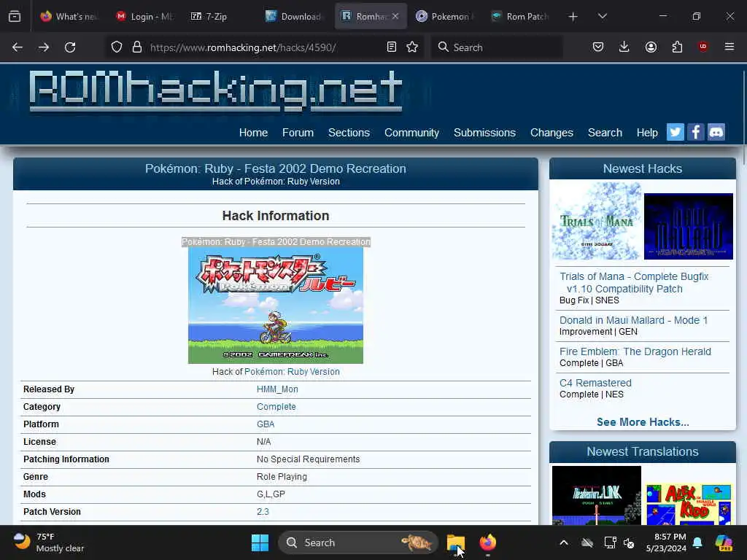
Task: Go back to previous page
Action: click(x=18, y=47)
